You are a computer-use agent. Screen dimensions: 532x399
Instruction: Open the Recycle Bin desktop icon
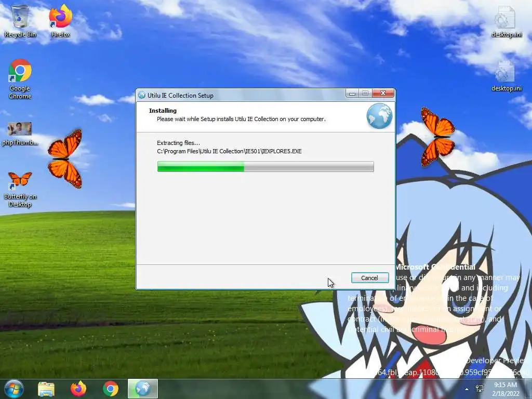tap(20, 21)
